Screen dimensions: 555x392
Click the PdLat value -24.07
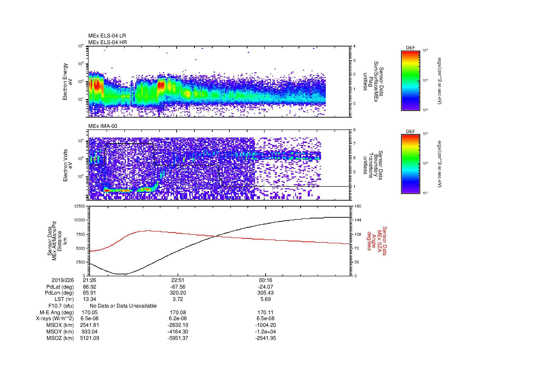[x=266, y=287]
